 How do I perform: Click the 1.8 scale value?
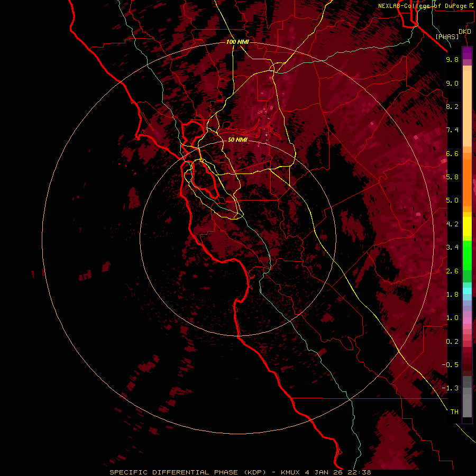tap(452, 295)
